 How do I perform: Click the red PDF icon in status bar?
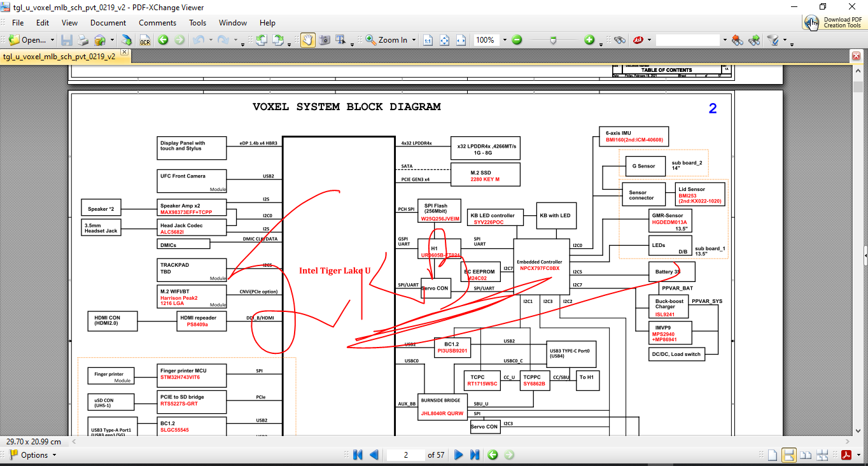click(x=847, y=455)
